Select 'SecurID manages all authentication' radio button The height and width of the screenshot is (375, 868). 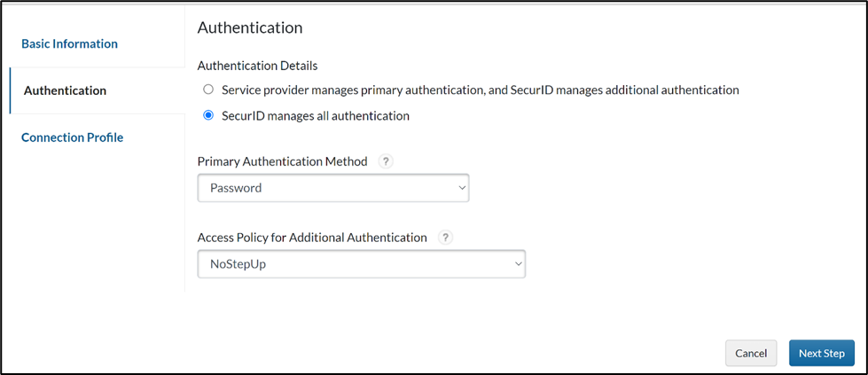click(x=208, y=115)
